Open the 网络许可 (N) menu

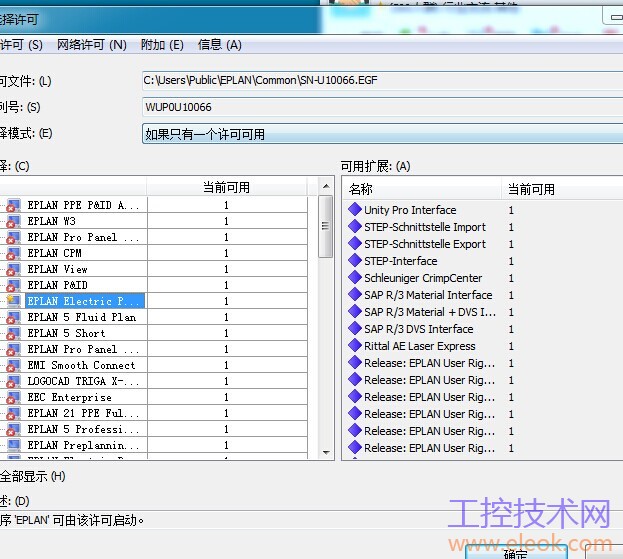pyautogui.click(x=92, y=44)
